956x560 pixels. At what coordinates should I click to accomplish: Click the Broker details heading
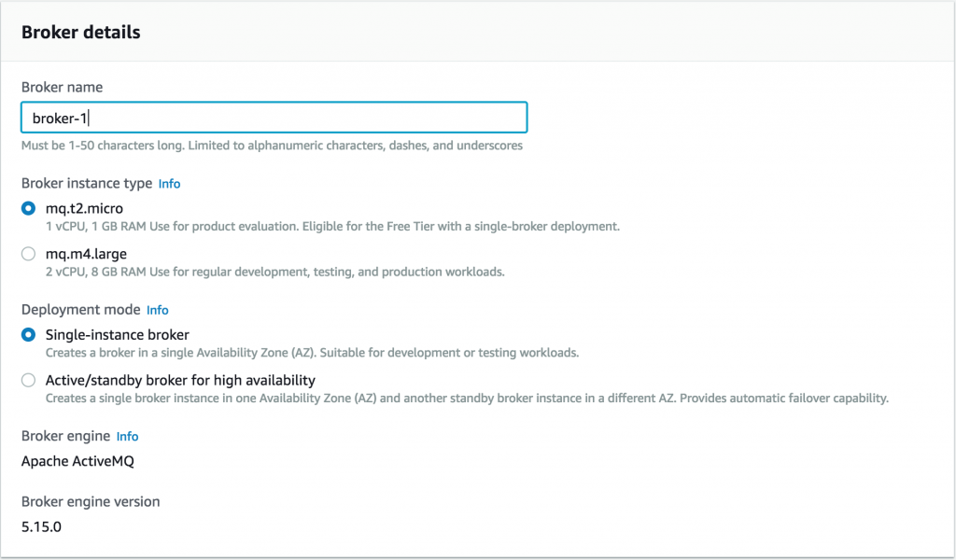tap(81, 33)
